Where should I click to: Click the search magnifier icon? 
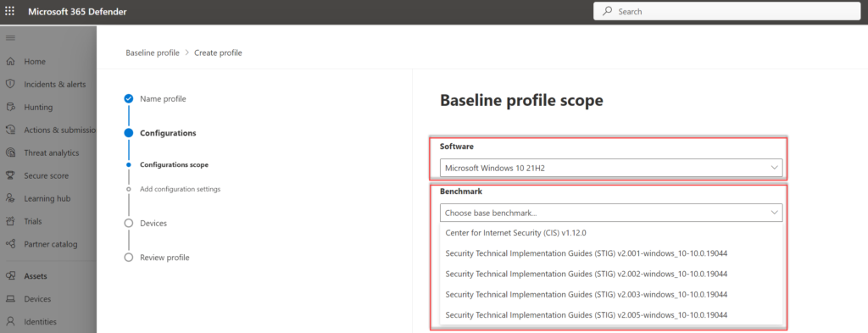click(607, 11)
